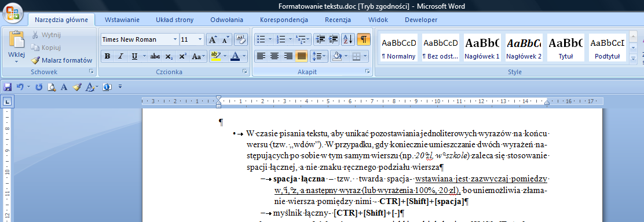Image resolution: width=644 pixels, height=222 pixels.
Task: Open the Akapit dialog launcher
Action: pos(368,71)
